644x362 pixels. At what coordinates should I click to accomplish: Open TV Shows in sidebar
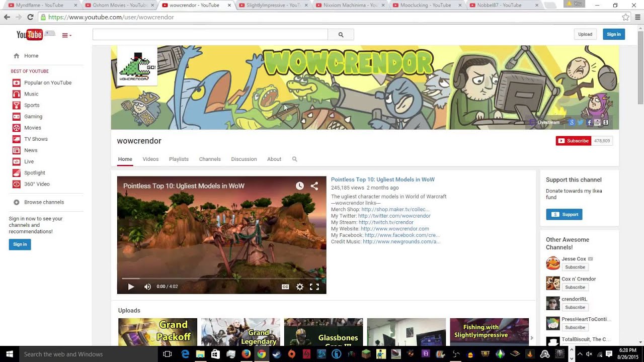36,139
